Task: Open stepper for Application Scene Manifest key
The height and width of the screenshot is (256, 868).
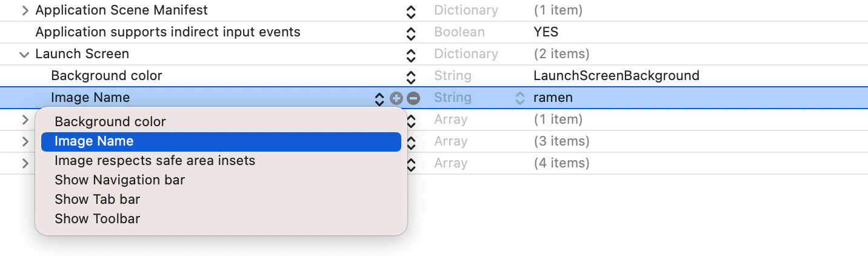Action: click(411, 12)
